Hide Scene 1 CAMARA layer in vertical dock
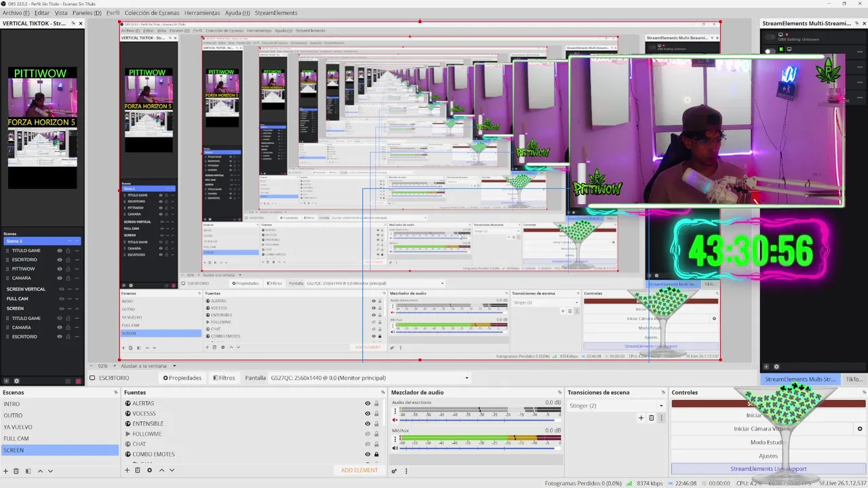The height and width of the screenshot is (488, 868). pos(60,278)
